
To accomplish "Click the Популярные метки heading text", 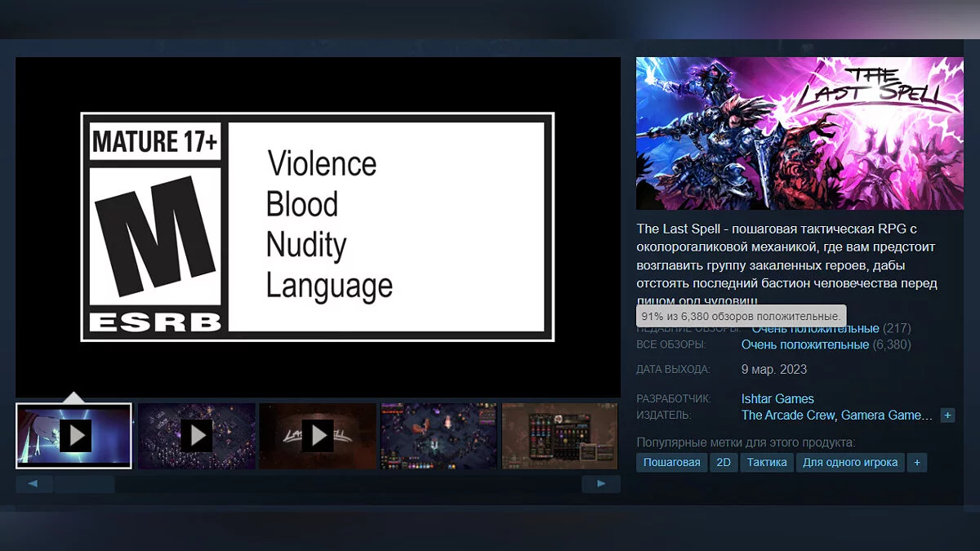I will 746,442.
